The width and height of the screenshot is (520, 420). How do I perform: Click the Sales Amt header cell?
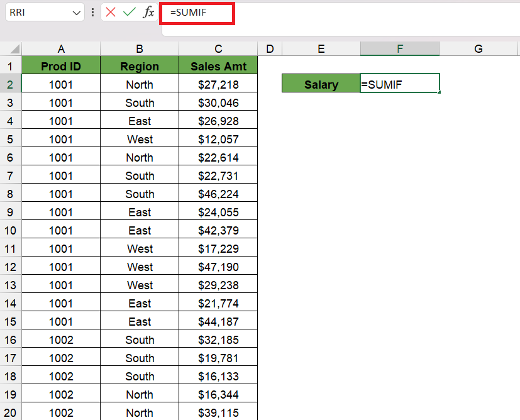click(x=218, y=66)
